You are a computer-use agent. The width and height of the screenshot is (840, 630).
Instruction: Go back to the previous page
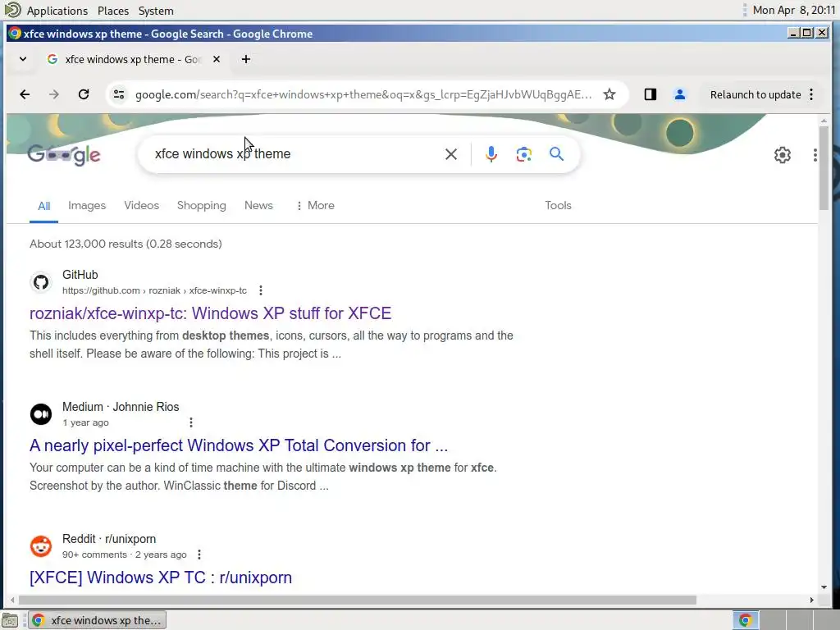point(25,95)
